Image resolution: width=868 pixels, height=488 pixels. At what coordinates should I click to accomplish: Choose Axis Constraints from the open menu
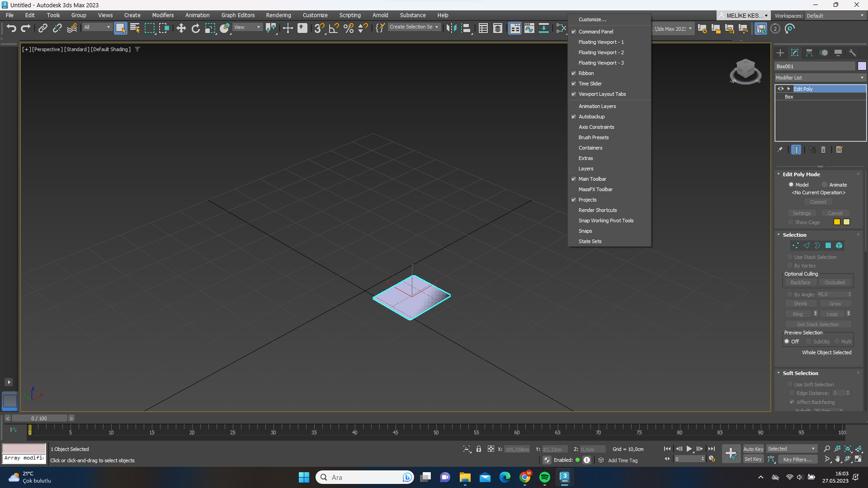[596, 127]
